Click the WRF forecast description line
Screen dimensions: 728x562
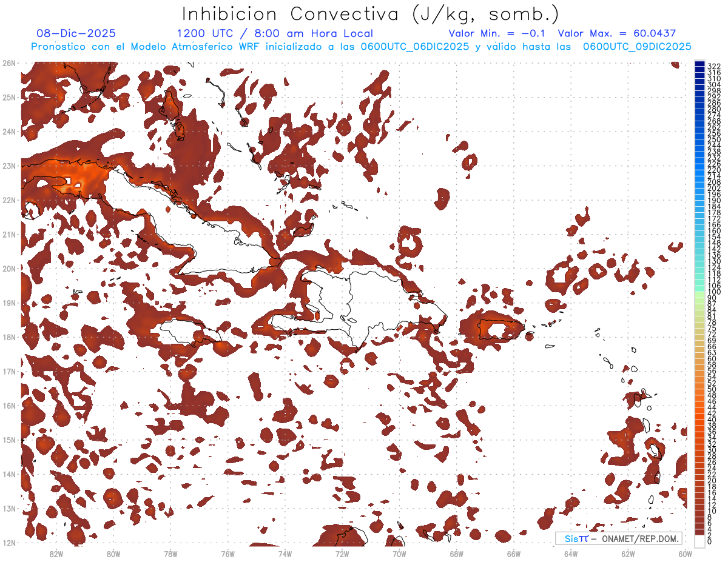(x=361, y=47)
